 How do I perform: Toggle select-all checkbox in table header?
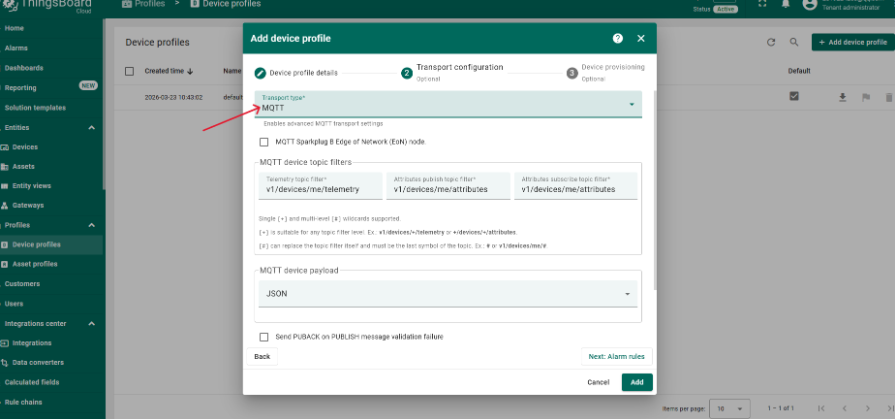(129, 71)
